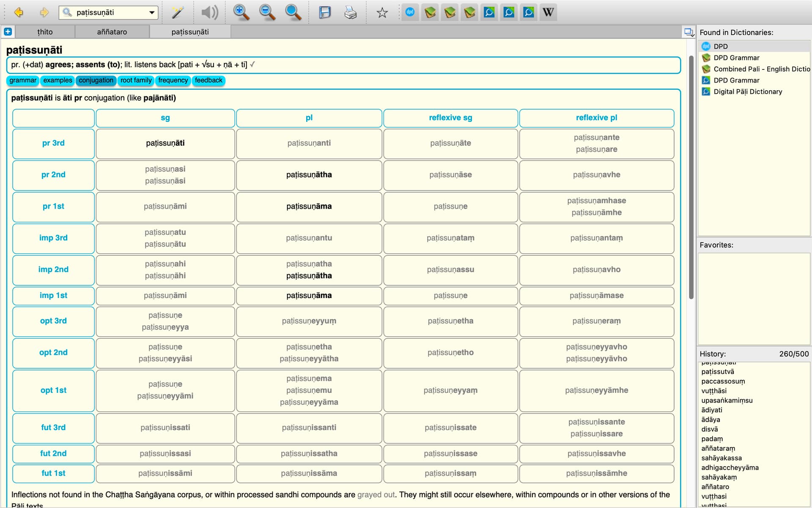This screenshot has height=508, width=812.
Task: Click history item paccassosuṃ
Action: (x=723, y=381)
